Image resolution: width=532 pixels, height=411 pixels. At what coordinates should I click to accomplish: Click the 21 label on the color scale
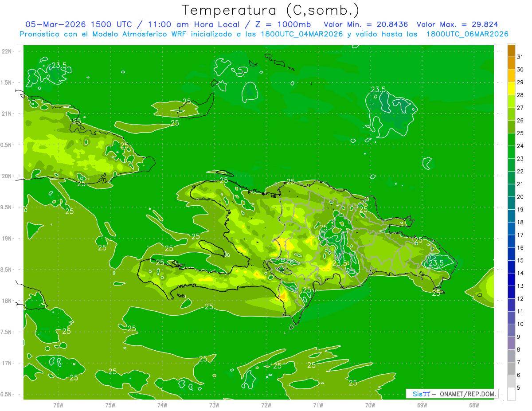coord(520,184)
